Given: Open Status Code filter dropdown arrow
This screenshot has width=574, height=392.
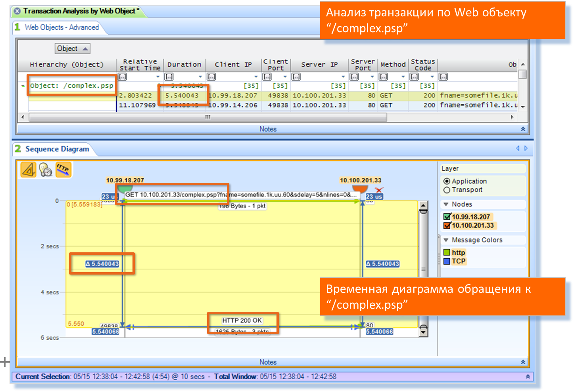Looking at the screenshot, I should [432, 77].
